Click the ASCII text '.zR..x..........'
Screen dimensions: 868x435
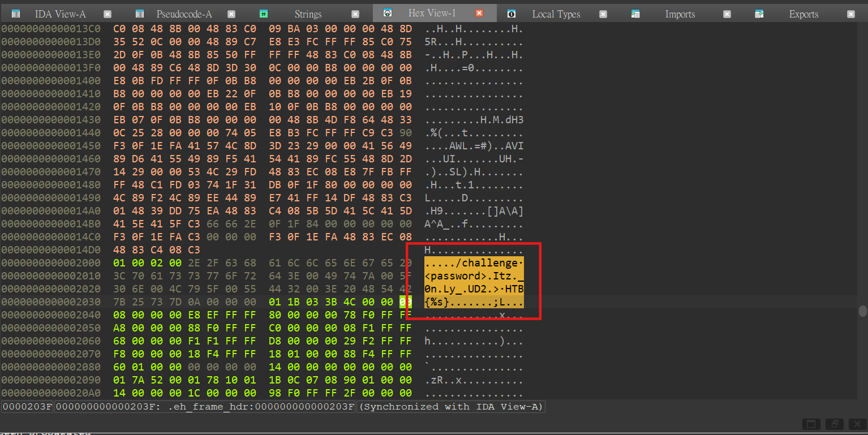pyautogui.click(x=474, y=380)
